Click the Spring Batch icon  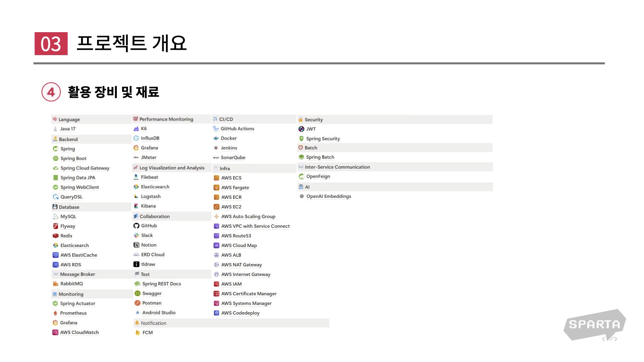301,157
